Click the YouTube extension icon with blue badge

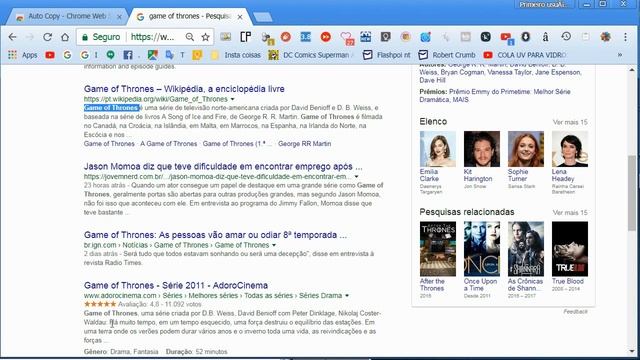pyautogui.click(x=507, y=38)
